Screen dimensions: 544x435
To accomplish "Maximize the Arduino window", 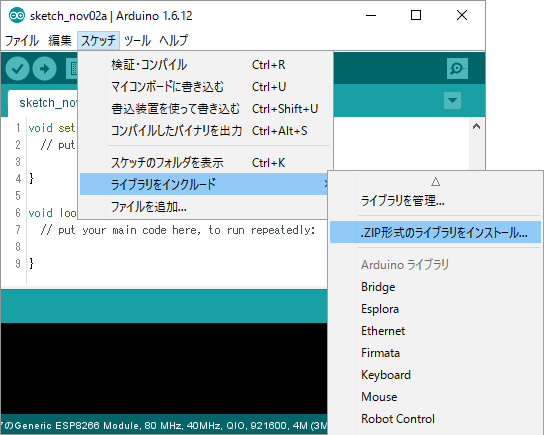I will point(416,16).
